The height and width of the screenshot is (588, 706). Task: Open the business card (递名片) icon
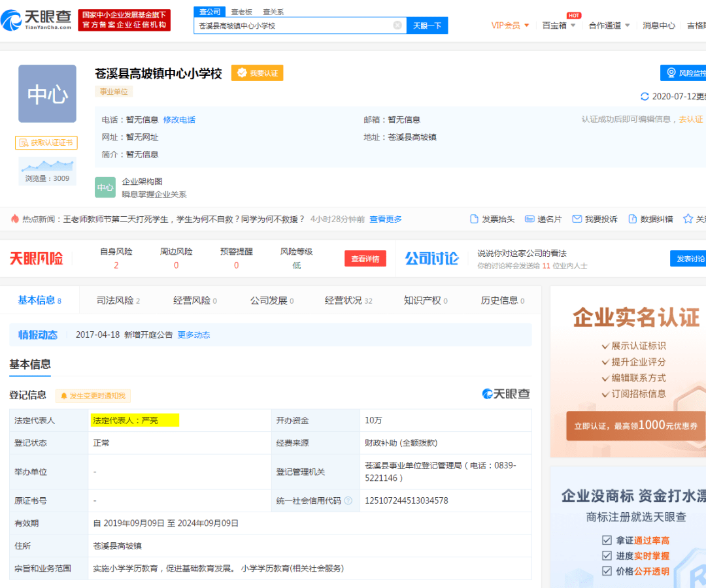530,219
